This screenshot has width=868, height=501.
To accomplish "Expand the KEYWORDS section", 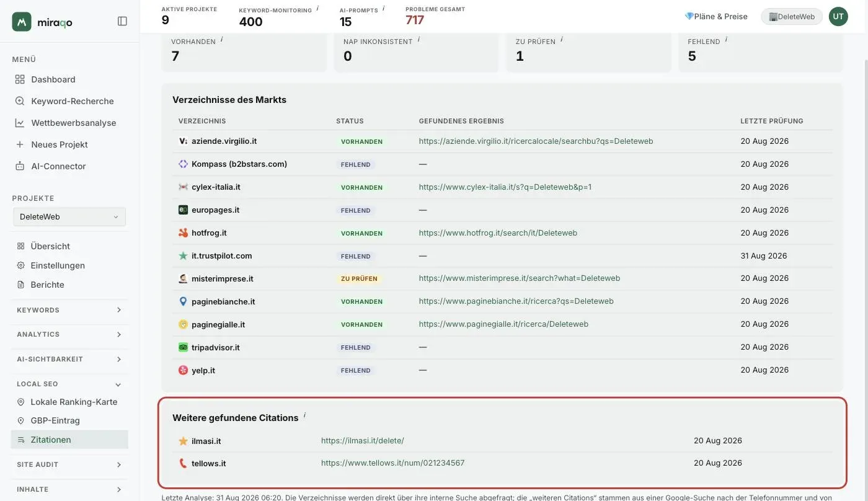I will click(69, 310).
